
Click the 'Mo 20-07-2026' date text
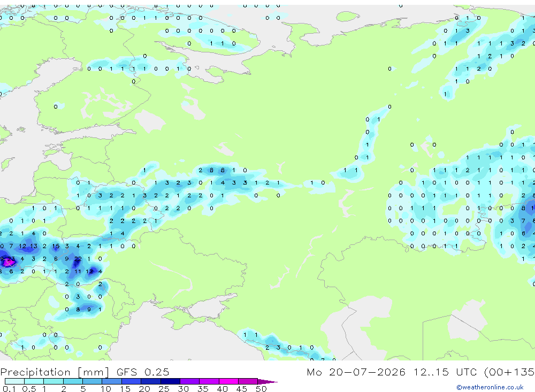356,372
